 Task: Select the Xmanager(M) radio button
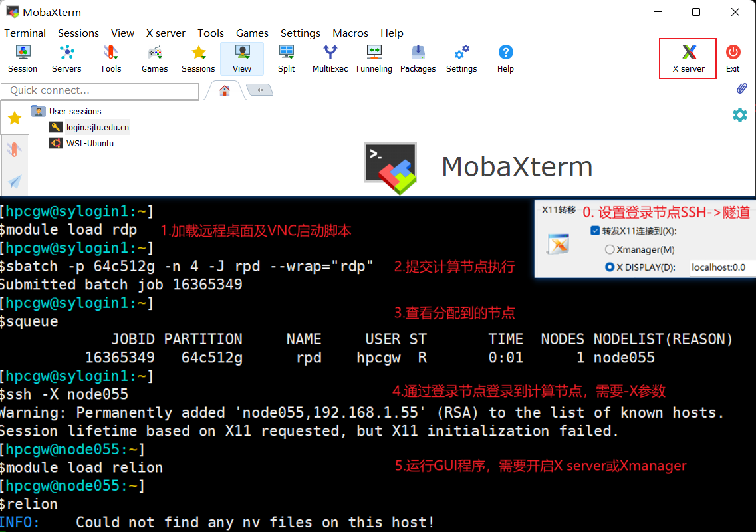tap(610, 249)
